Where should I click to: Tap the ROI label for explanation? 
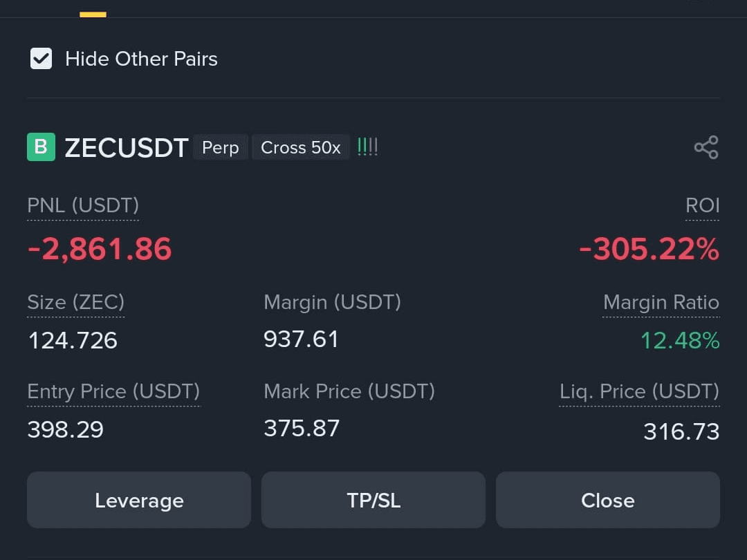click(702, 206)
